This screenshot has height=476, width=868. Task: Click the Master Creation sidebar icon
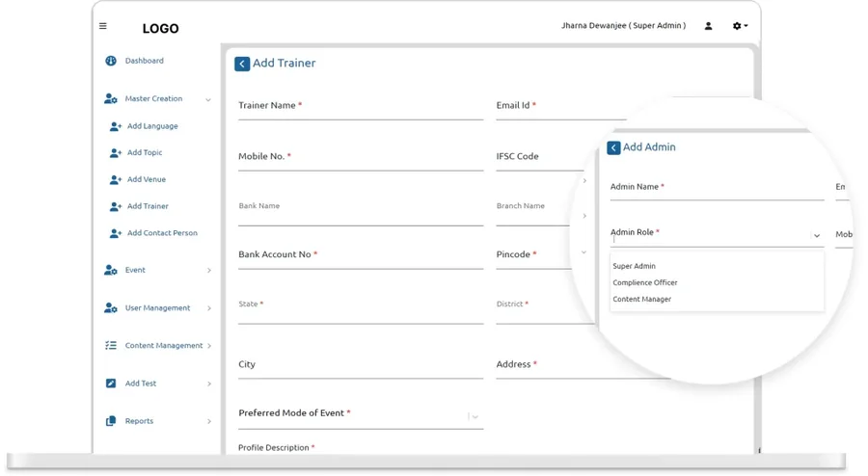[x=111, y=99]
